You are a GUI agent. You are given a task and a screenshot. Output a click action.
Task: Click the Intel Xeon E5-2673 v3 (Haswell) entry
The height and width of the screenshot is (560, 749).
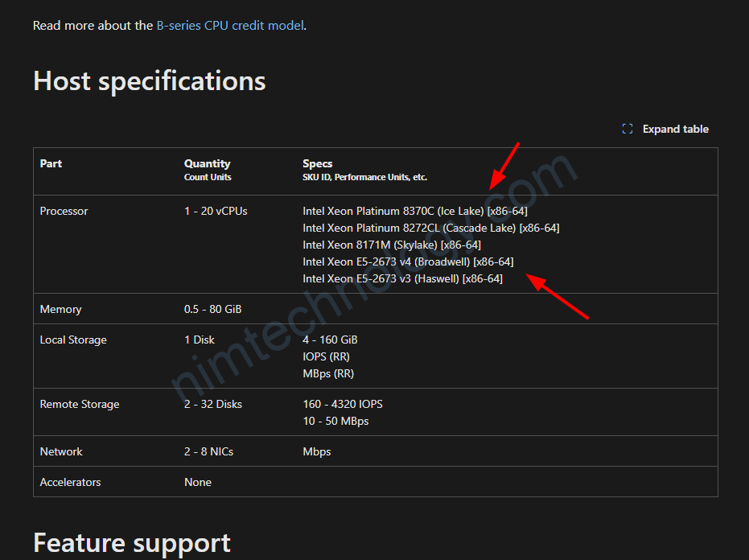[402, 278]
